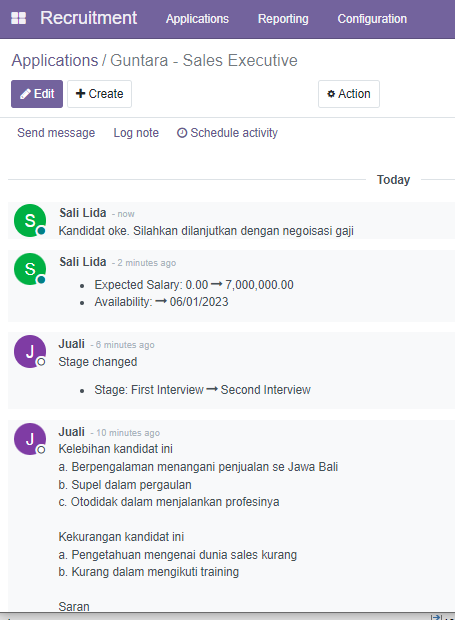Click Sali Lida's avatar on the newest message
The width and height of the screenshot is (455, 620).
[x=30, y=220]
